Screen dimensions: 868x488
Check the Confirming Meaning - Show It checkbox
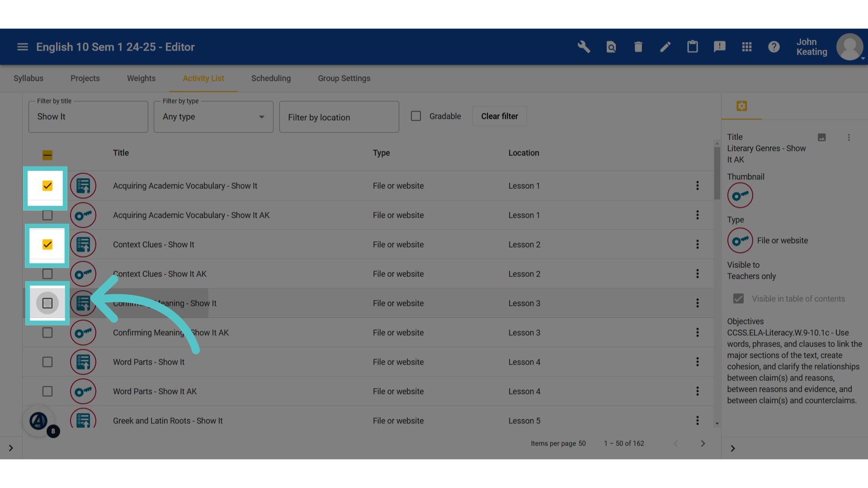[x=47, y=303]
